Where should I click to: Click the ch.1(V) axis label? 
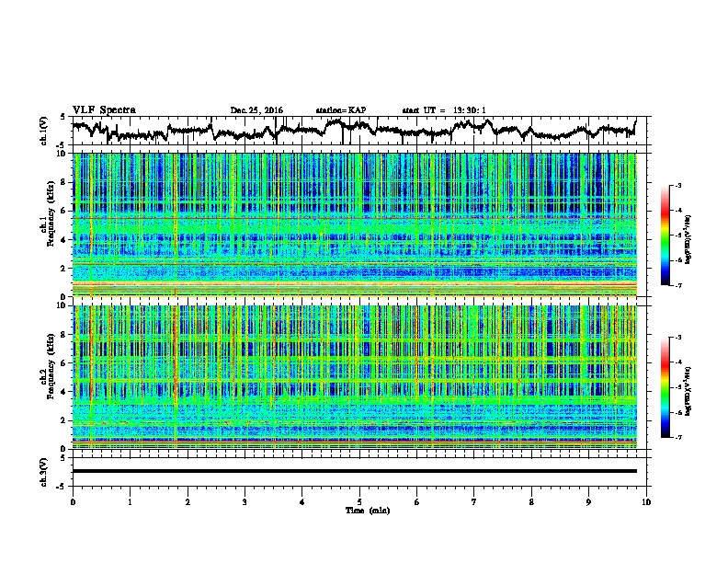[x=44, y=131]
